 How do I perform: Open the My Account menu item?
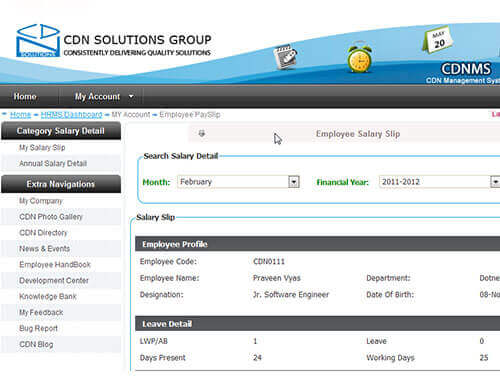(x=97, y=96)
